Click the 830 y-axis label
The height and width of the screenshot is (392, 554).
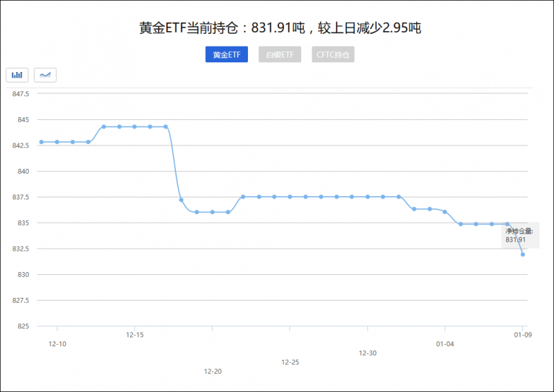(24, 274)
